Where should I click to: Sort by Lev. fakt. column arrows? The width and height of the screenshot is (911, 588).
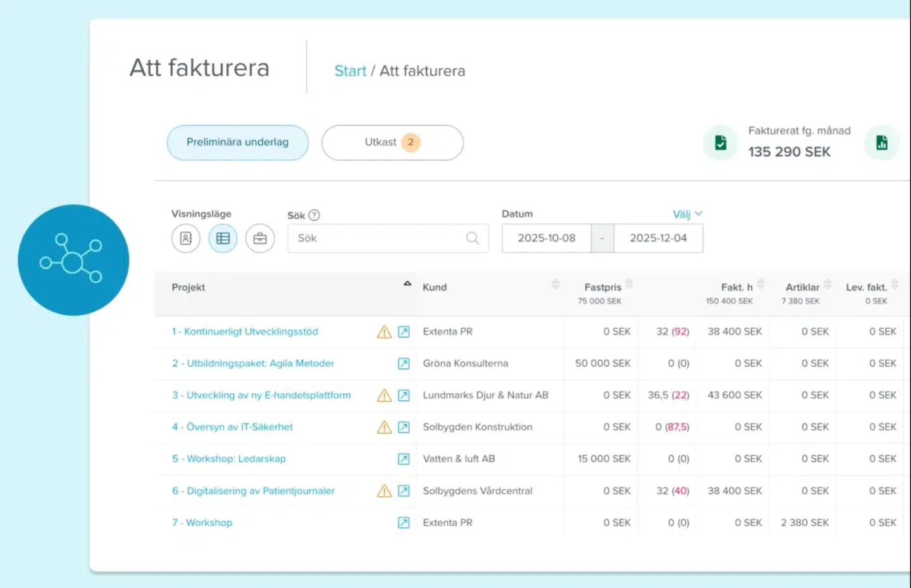tap(895, 284)
